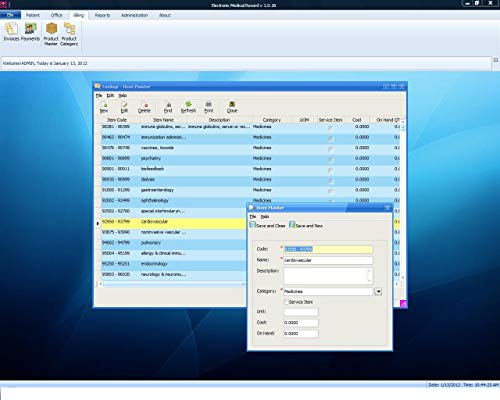Image resolution: width=500 pixels, height=400 pixels.
Task: Click Save and Close in dialog
Action: pos(268,225)
